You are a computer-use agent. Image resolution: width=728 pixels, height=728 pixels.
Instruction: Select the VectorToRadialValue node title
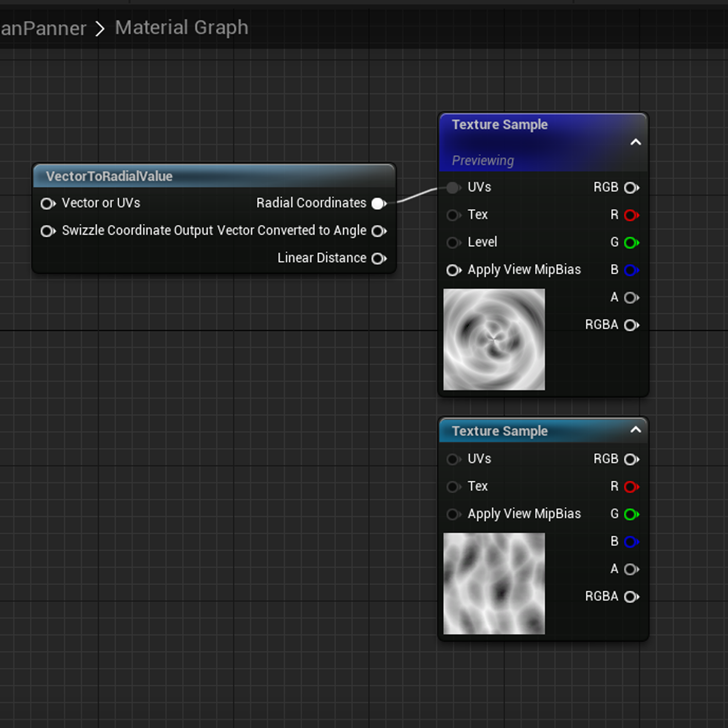pyautogui.click(x=109, y=176)
